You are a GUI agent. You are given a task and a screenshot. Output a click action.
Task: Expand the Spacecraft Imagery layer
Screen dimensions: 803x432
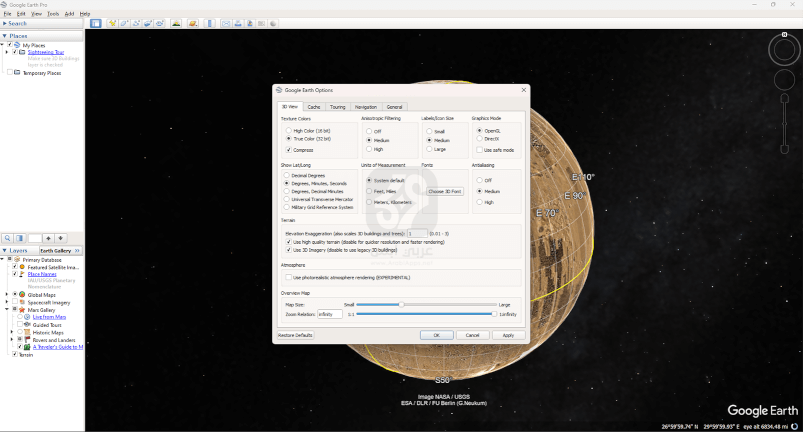(x=7, y=303)
